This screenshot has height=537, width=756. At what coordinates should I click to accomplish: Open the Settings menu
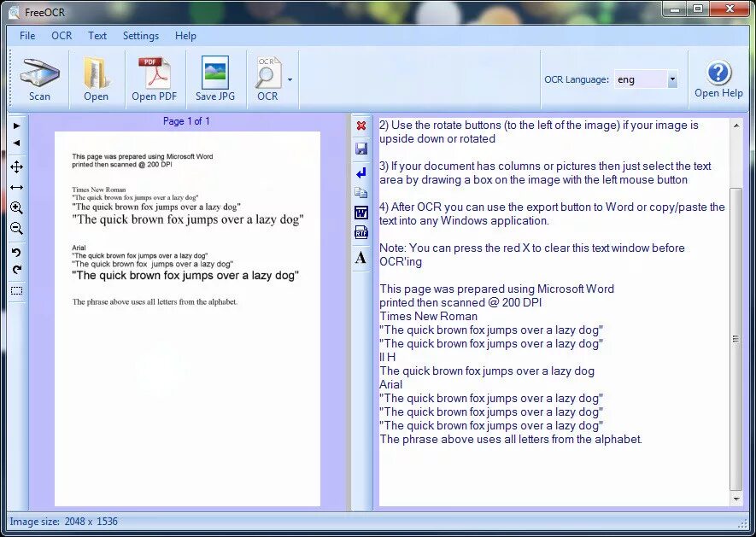pos(141,36)
